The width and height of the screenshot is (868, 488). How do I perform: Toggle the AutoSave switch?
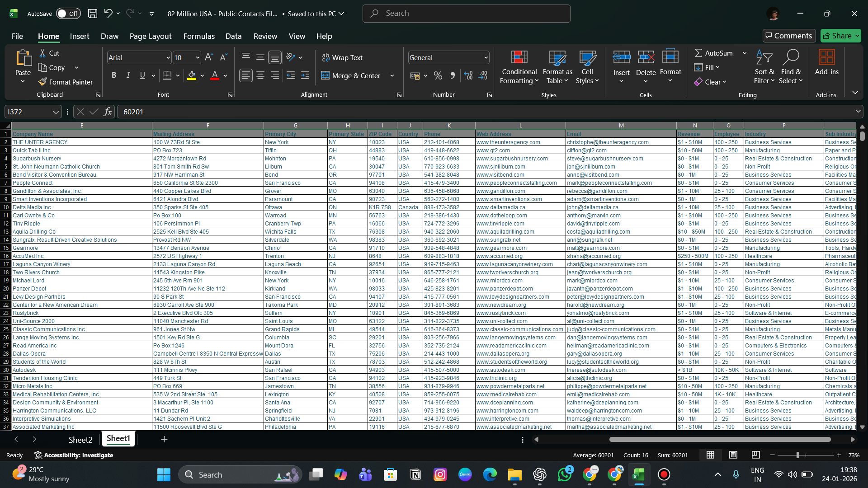click(68, 14)
